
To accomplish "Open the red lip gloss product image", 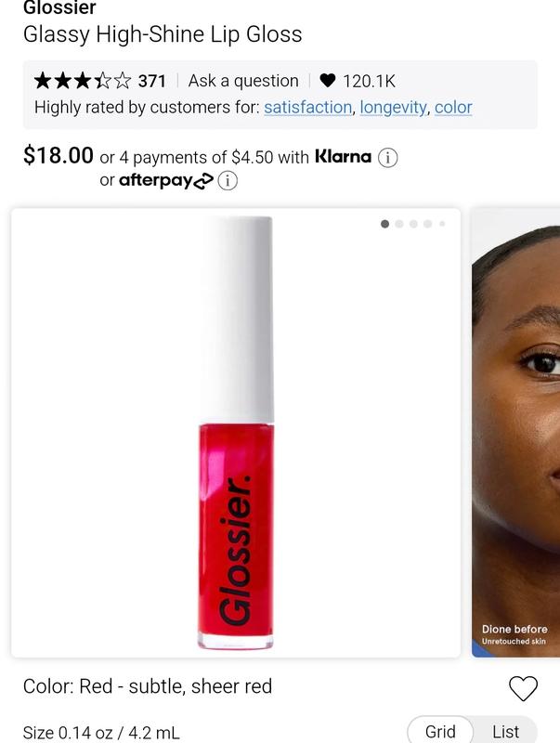I will (x=236, y=433).
